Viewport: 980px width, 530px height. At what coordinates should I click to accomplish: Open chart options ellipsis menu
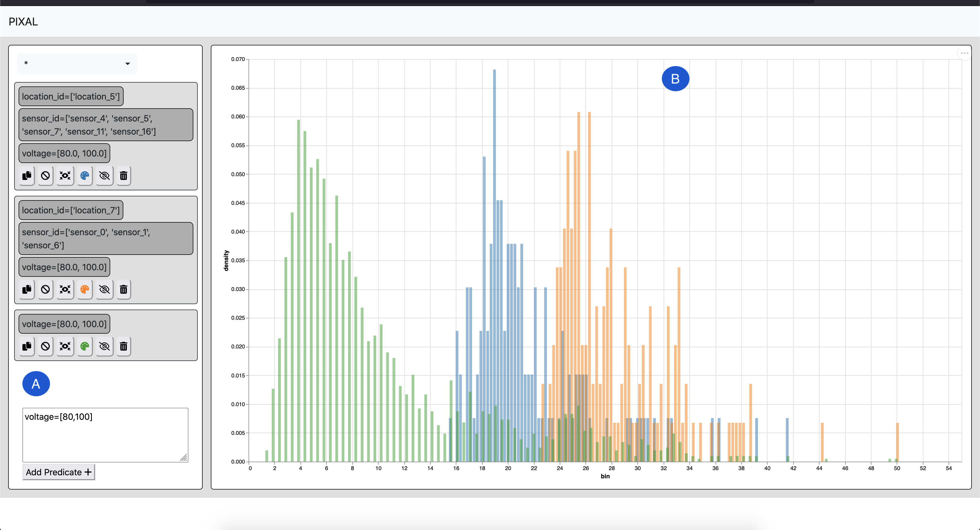(x=964, y=53)
